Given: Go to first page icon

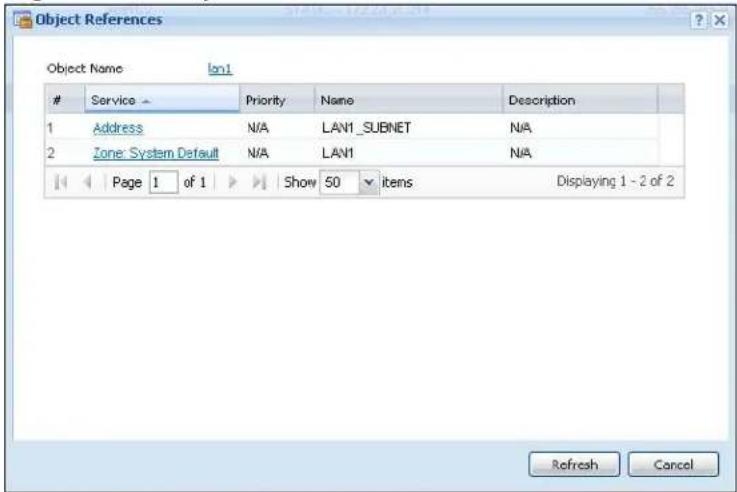Looking at the screenshot, I should click(x=61, y=182).
